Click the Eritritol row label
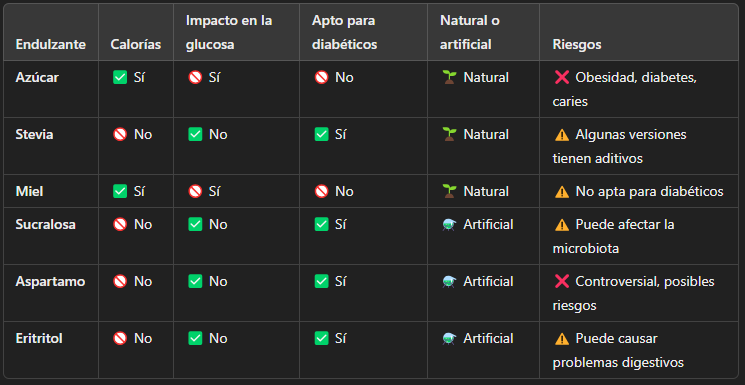This screenshot has height=385, width=745. click(38, 338)
